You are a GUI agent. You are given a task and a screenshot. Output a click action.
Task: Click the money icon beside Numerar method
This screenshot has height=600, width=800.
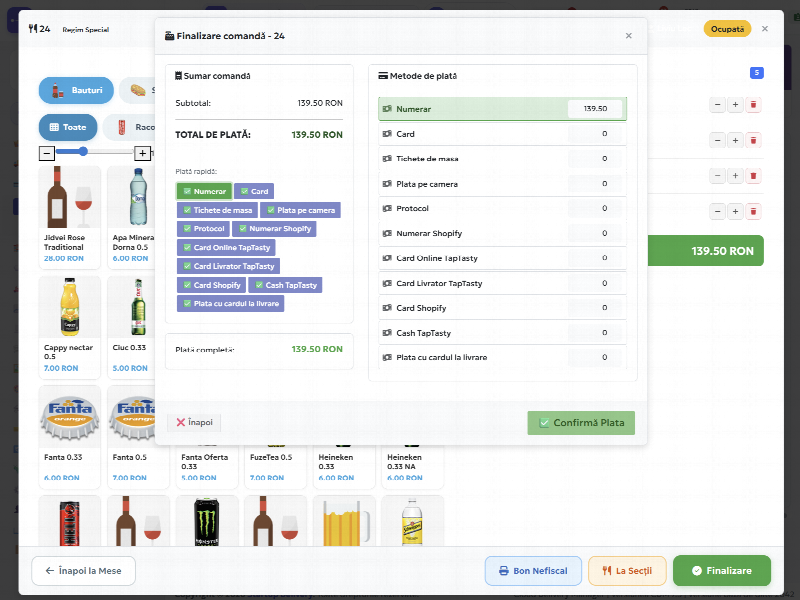point(387,109)
